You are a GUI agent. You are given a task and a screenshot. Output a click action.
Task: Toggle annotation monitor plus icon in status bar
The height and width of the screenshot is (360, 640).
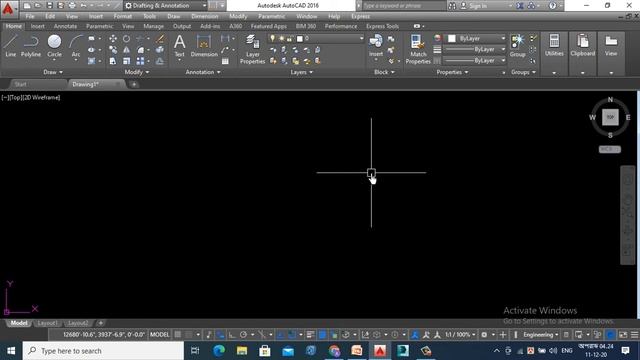click(x=503, y=335)
